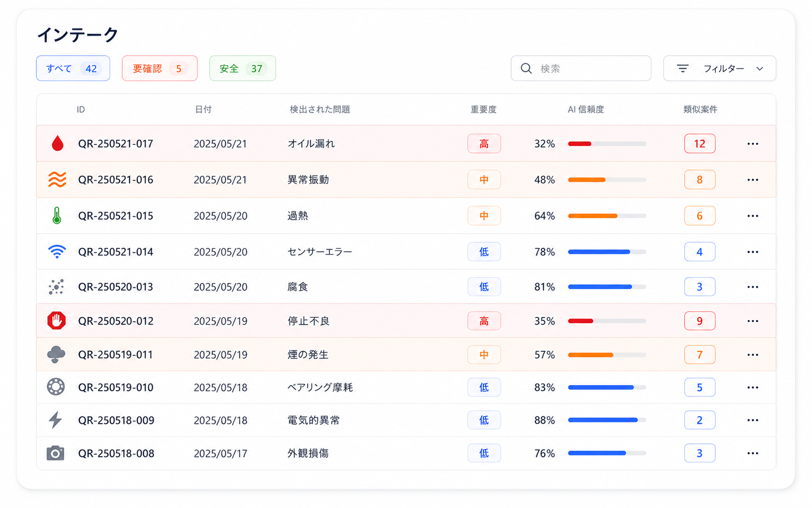Open more options for row QR-250520-012
Screen dimensions: 812x508
(753, 321)
